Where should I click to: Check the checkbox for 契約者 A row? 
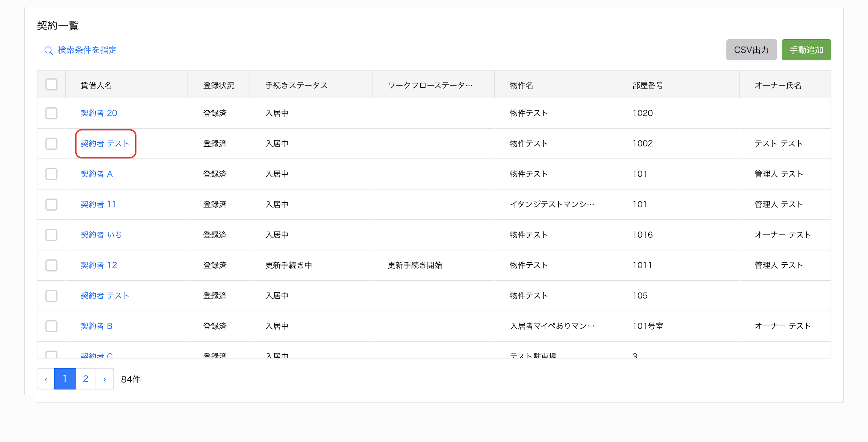51,174
